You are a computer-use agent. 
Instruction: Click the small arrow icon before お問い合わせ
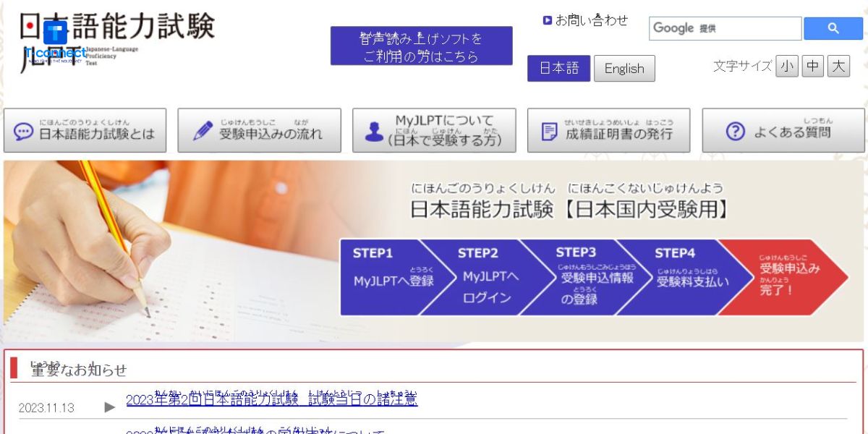click(x=548, y=20)
